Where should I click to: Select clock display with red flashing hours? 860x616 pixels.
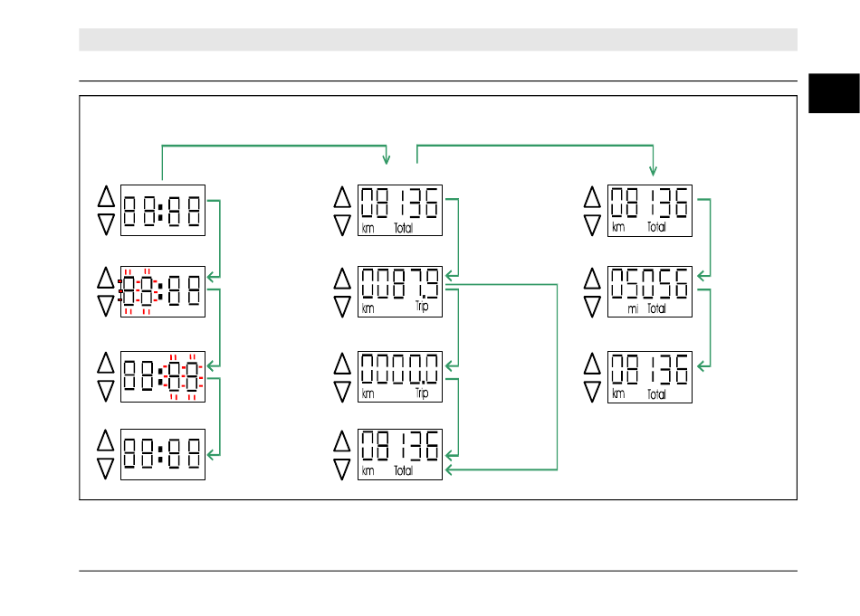click(163, 291)
